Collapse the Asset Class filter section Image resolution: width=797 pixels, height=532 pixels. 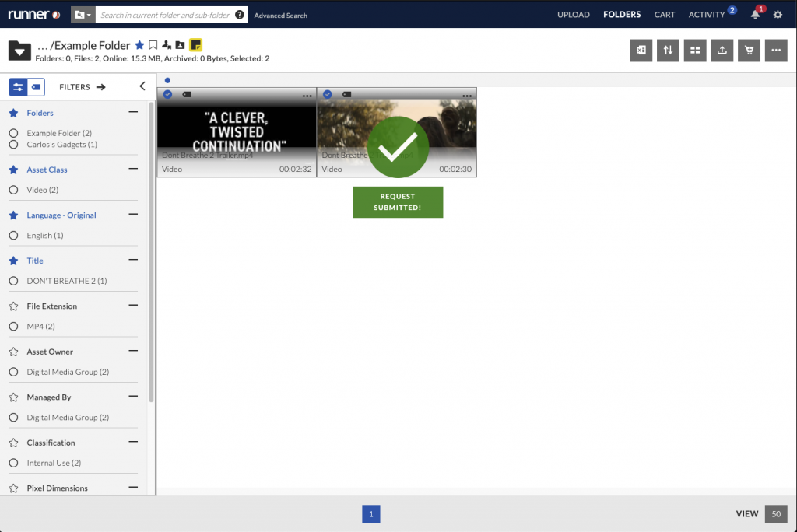coord(133,169)
